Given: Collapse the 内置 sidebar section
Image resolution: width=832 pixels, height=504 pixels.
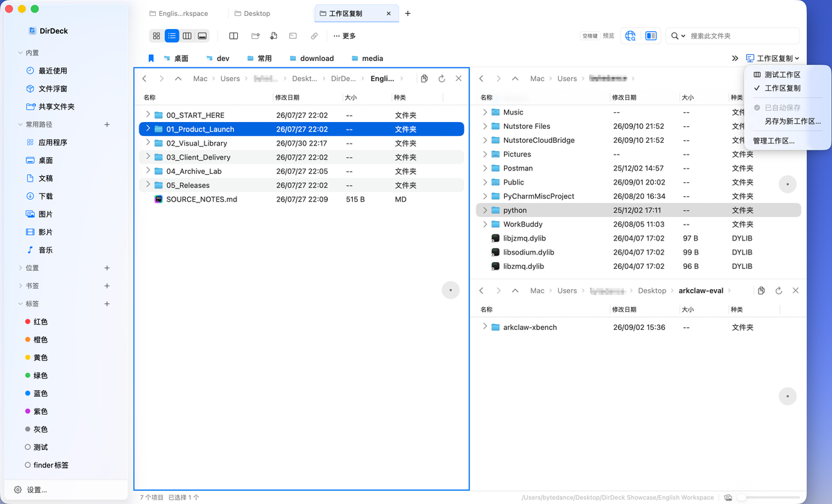Looking at the screenshot, I should (x=20, y=53).
